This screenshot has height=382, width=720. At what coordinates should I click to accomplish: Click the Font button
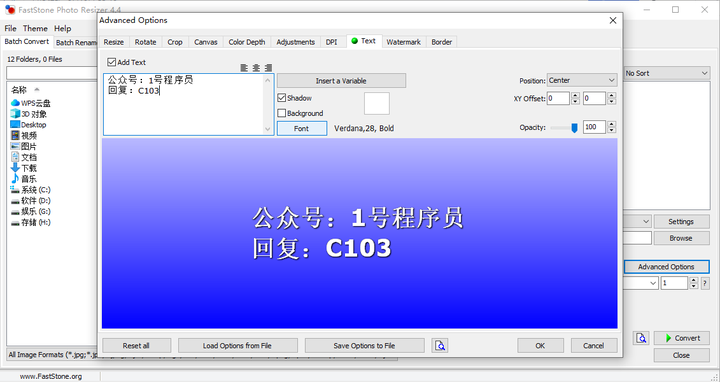302,129
